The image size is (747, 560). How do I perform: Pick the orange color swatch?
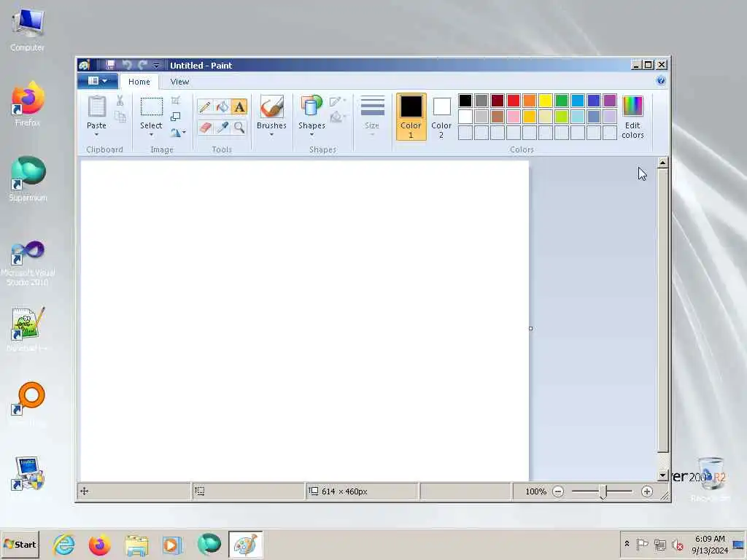(x=530, y=101)
